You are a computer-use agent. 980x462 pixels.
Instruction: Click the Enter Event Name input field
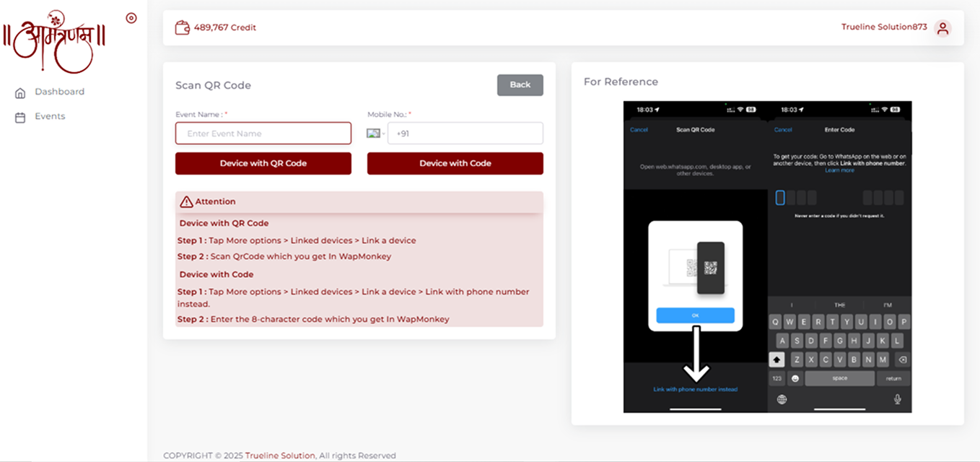coord(263,133)
